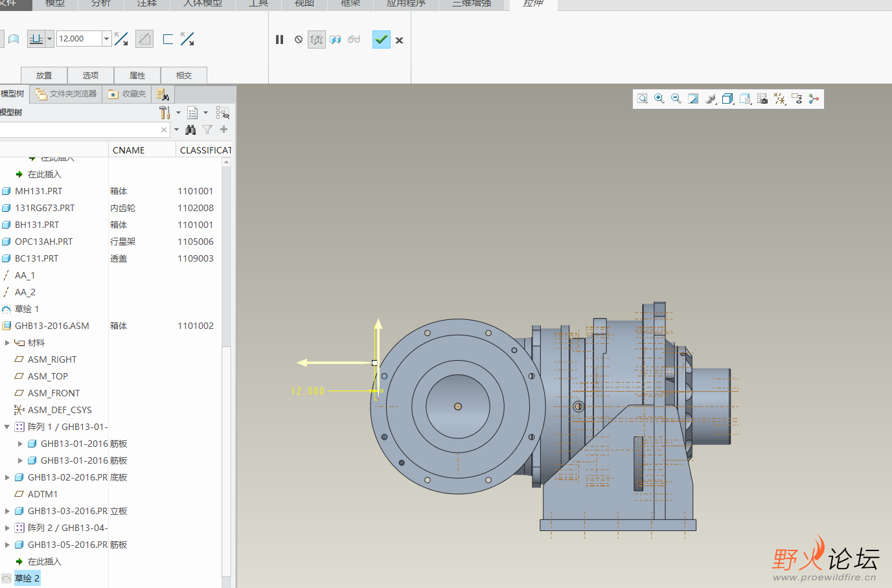Flip the thicken material side
892x588 pixels.
point(187,40)
